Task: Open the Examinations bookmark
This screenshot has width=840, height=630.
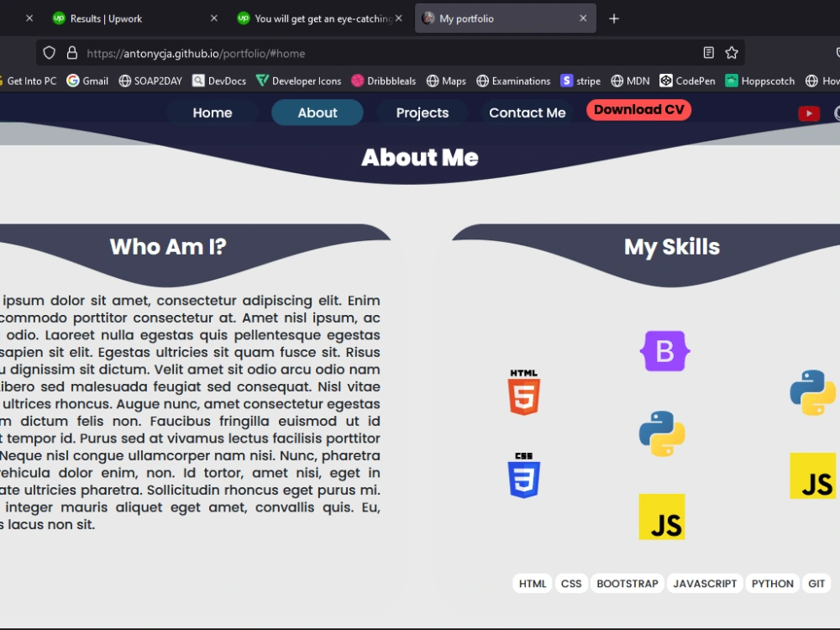Action: click(513, 81)
